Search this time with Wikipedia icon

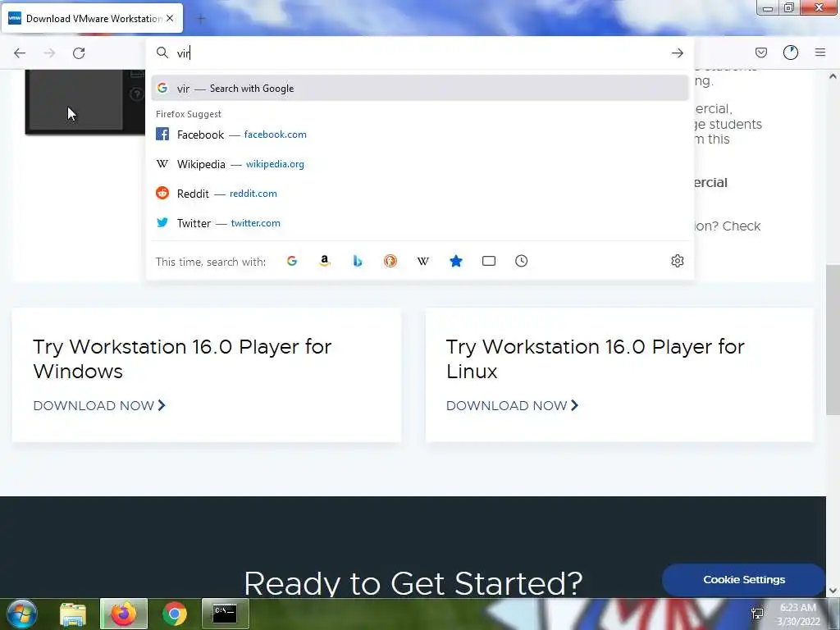423,261
